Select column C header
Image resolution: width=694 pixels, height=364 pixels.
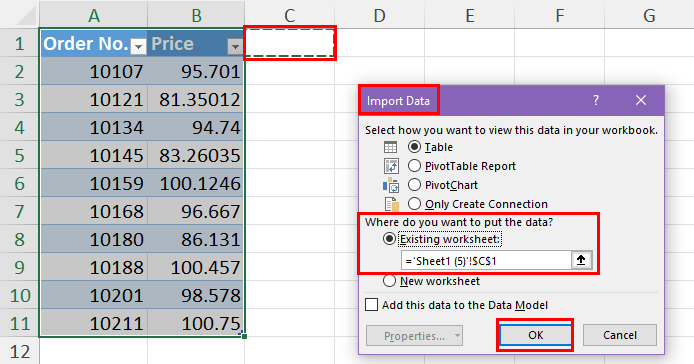point(289,15)
